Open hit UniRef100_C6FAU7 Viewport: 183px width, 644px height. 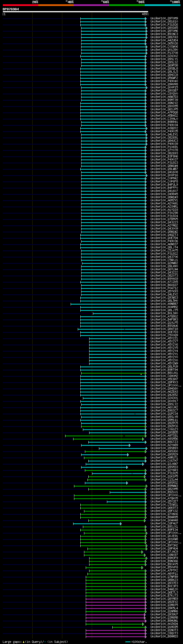coord(164,524)
